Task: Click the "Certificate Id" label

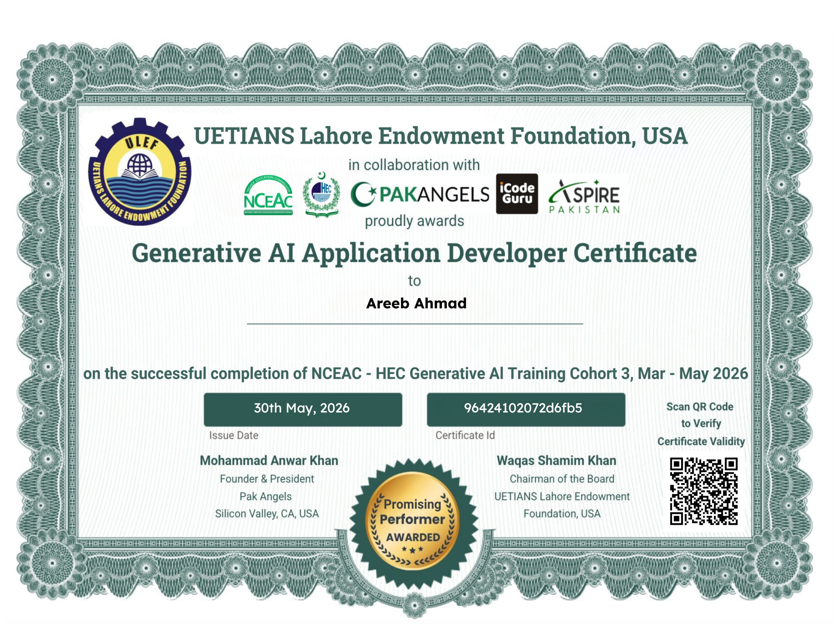Action: tap(465, 435)
